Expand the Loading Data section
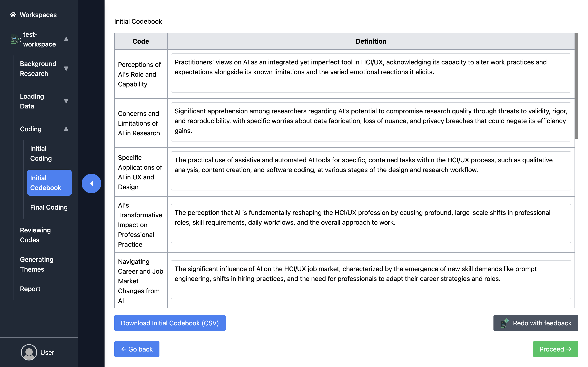This screenshot has width=588, height=367. (x=66, y=101)
